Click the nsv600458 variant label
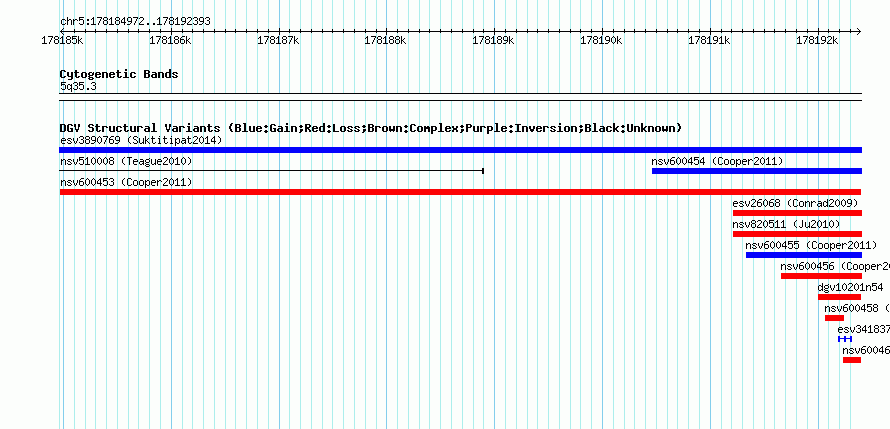Viewport: 890px width, 429px height. pos(857,309)
